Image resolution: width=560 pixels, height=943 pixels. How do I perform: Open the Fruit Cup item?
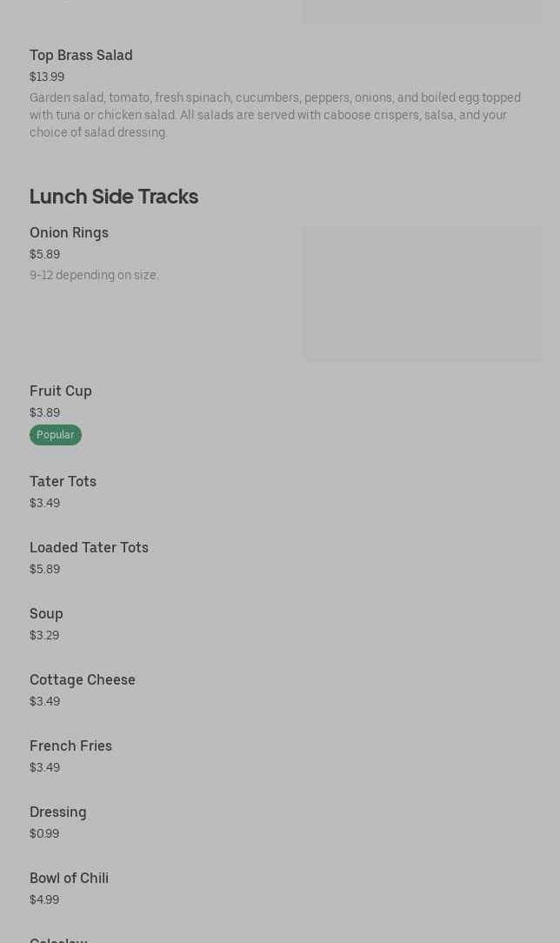(x=61, y=391)
